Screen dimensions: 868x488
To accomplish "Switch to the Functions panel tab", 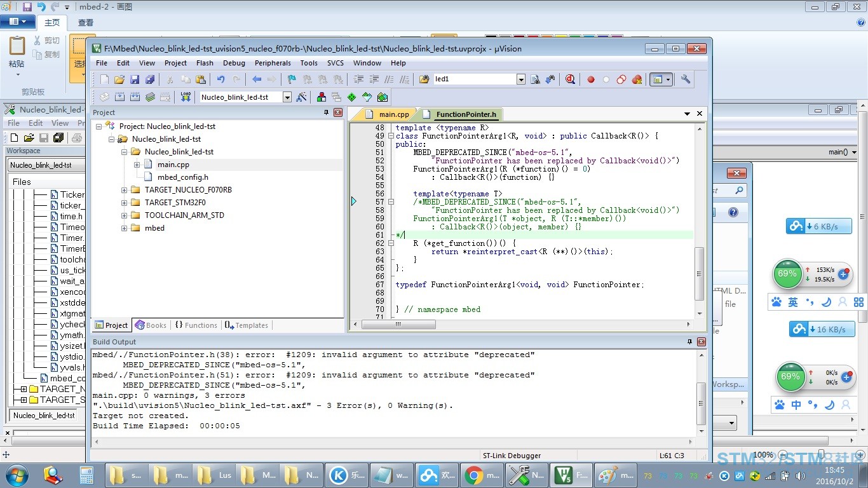I will [x=196, y=325].
